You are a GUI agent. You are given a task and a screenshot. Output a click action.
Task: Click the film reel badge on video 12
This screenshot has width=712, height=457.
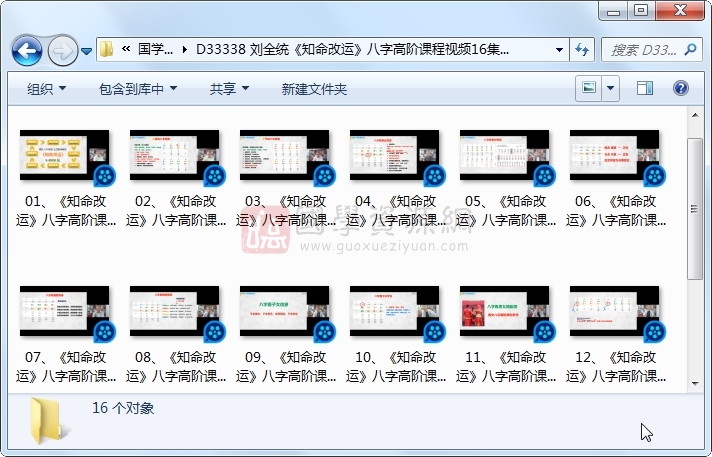[655, 332]
